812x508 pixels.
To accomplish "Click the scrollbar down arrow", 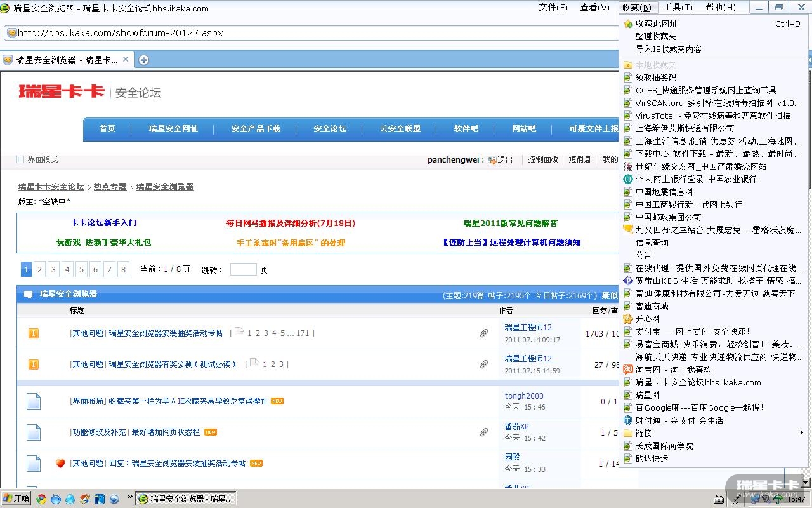I will pyautogui.click(x=806, y=483).
